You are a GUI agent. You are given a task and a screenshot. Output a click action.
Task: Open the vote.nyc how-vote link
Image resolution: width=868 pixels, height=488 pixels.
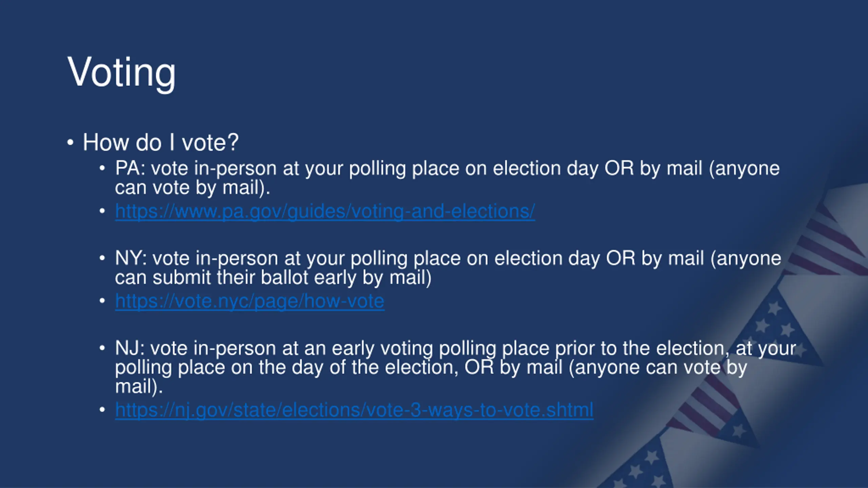[x=250, y=301]
